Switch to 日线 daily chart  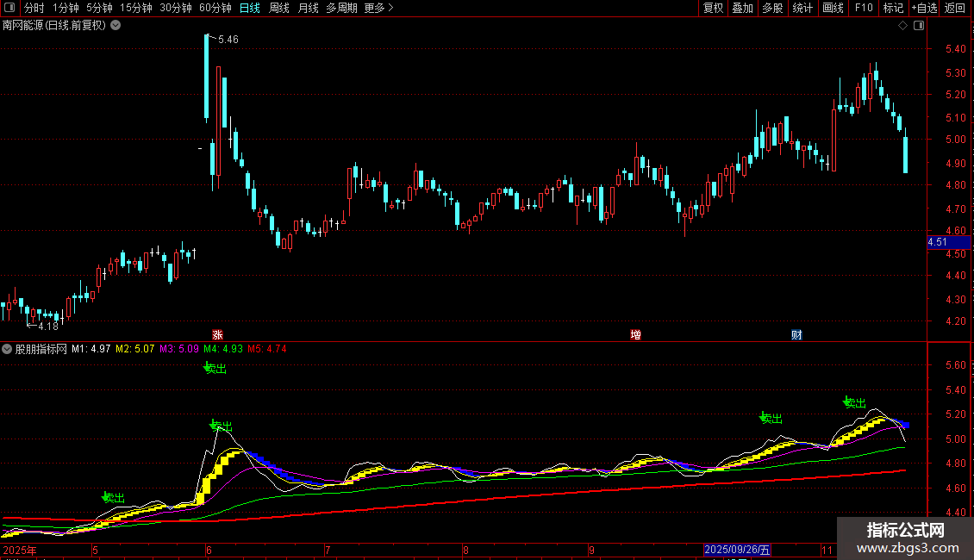[250, 8]
